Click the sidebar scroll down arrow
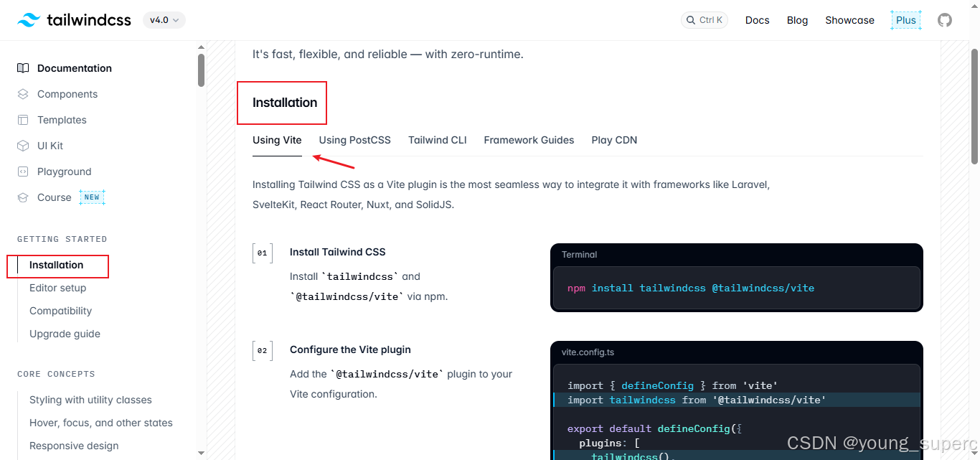 coord(202,453)
